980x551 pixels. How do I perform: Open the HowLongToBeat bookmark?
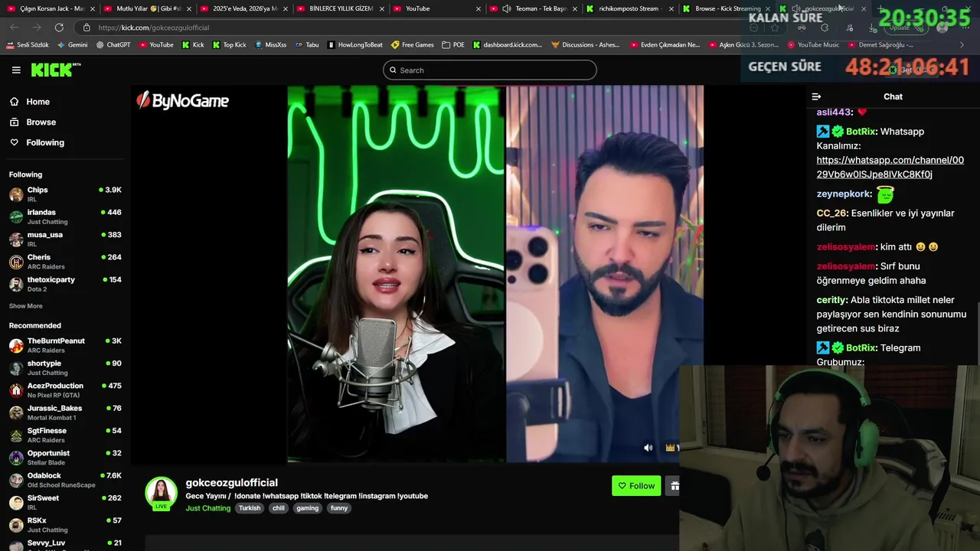coord(355,45)
